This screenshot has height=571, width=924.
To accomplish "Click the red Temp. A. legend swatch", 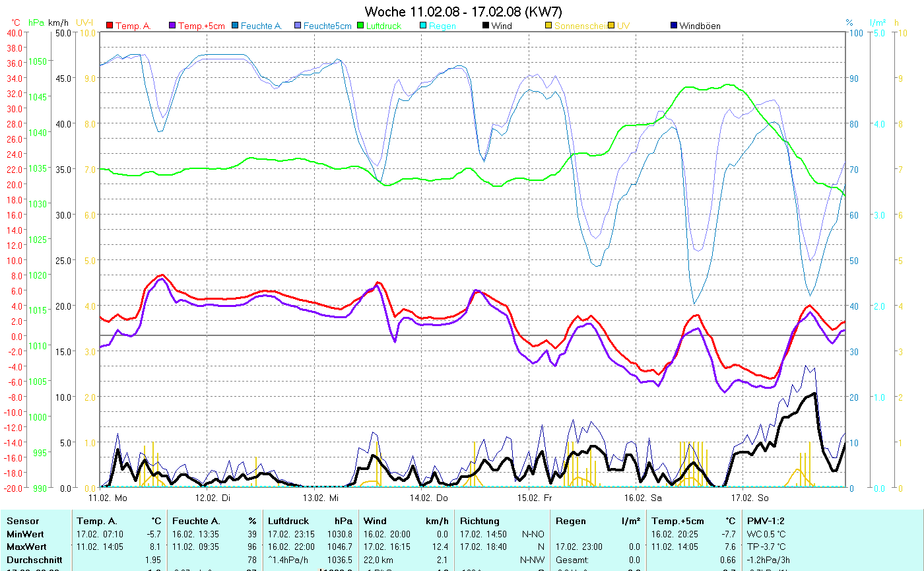I will pos(110,26).
